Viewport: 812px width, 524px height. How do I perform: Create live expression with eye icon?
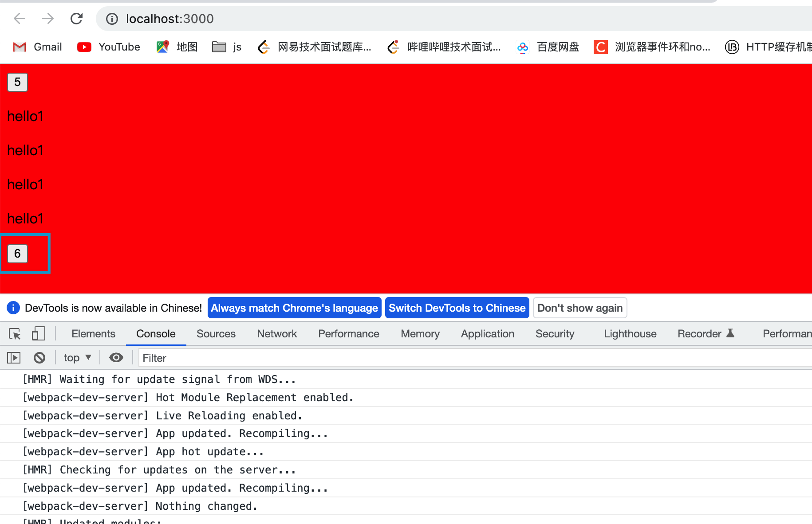[116, 357]
